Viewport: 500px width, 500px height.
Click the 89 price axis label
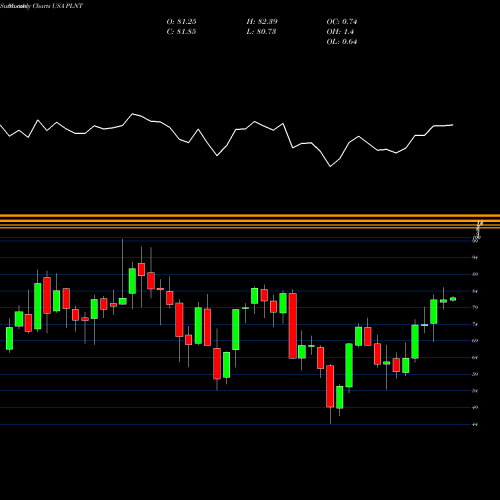coord(475,274)
